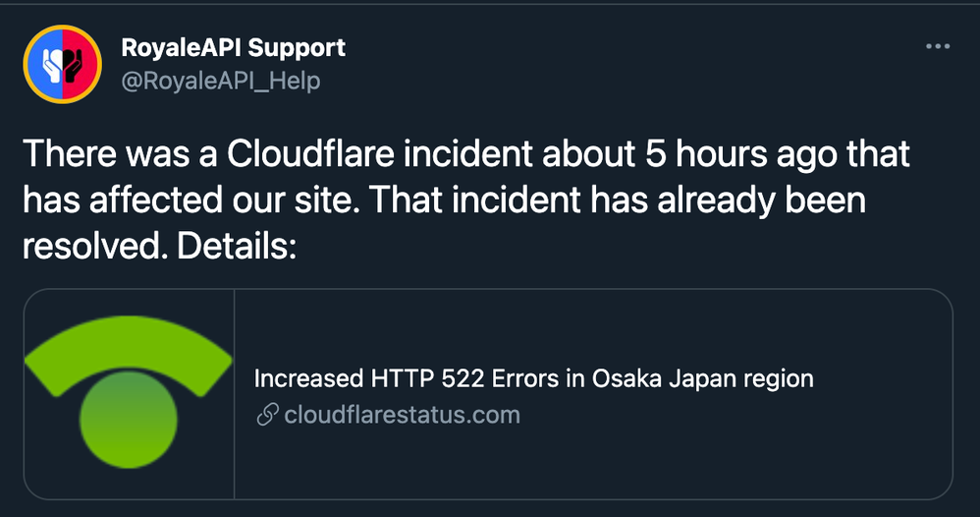Click 'Osaka Japan region' in the card title
The height and width of the screenshot is (517, 980).
[702, 378]
